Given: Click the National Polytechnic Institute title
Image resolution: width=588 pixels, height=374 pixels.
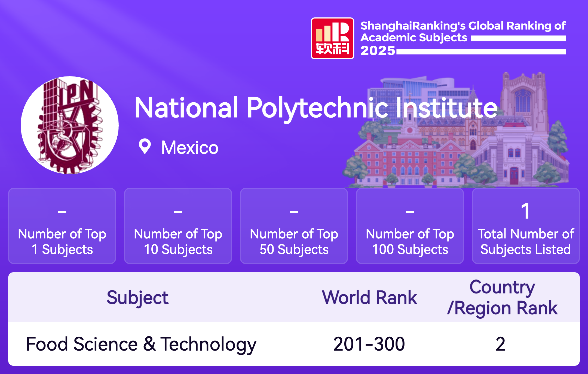Looking at the screenshot, I should point(316,108).
